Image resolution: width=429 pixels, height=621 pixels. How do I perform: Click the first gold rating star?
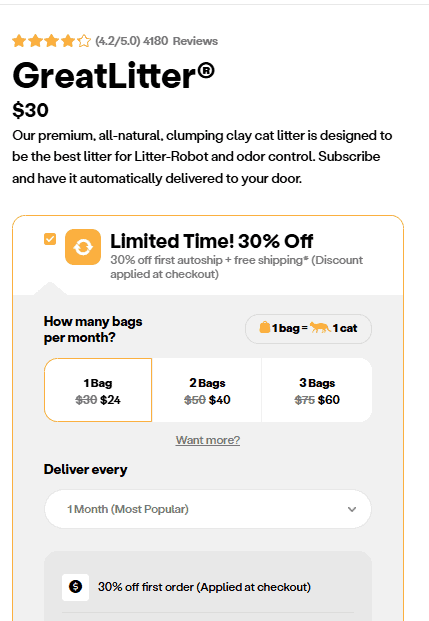tap(19, 41)
